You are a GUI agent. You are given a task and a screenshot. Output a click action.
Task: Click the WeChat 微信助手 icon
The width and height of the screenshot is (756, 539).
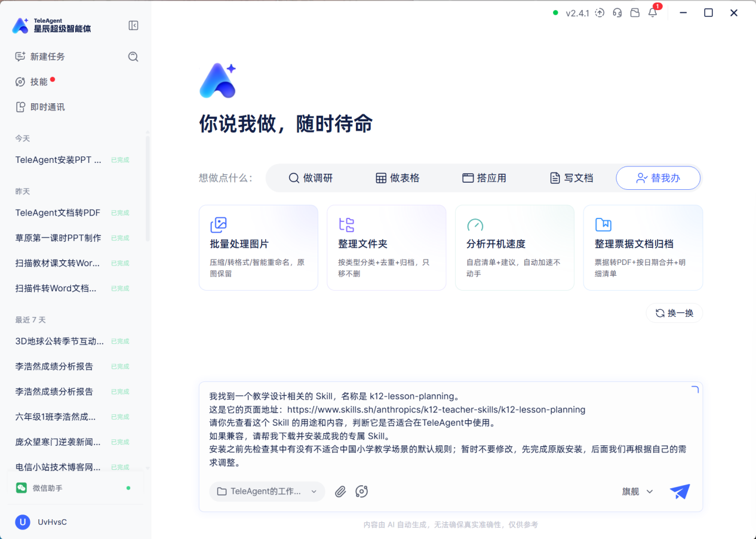[21, 488]
